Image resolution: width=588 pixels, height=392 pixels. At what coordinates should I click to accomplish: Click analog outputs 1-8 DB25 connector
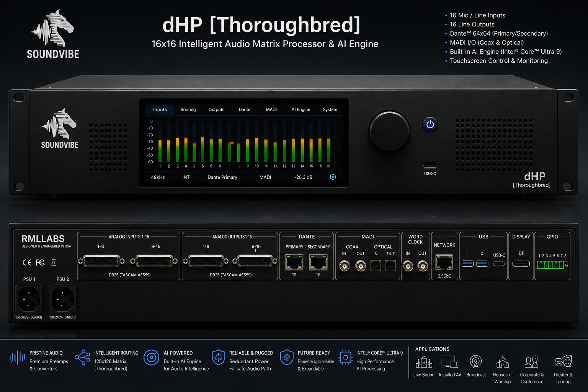coord(206,261)
